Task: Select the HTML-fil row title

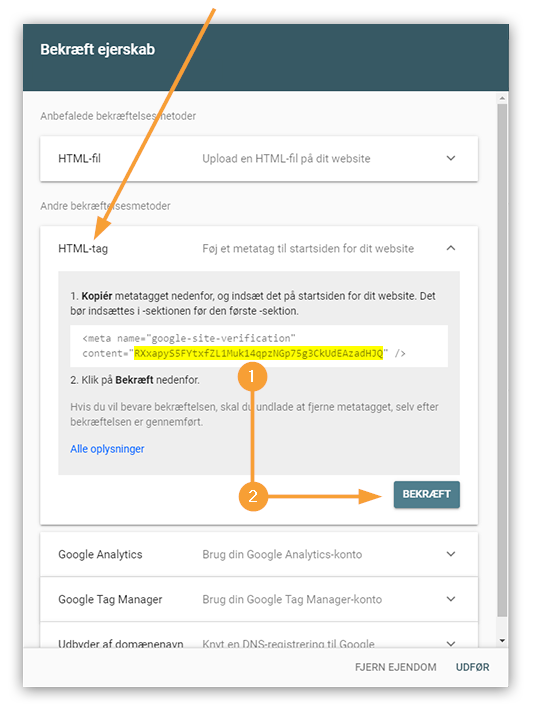Action: (x=79, y=158)
